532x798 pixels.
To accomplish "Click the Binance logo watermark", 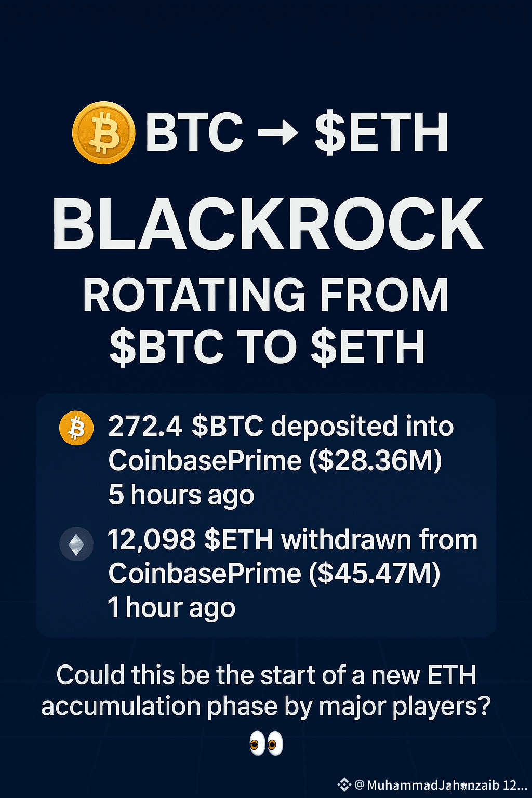I will coord(344,784).
